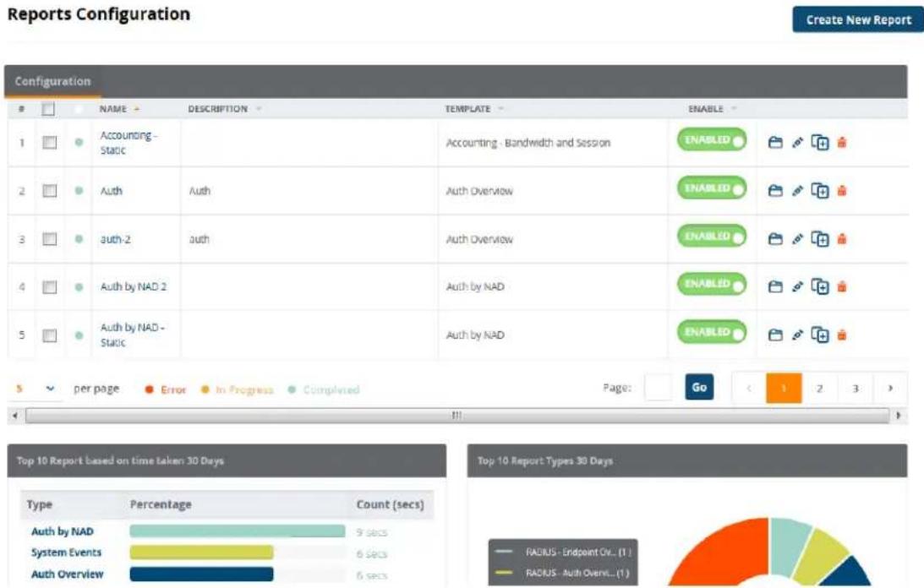This screenshot has height=588, width=924.
Task: Delete the Auth report with trash icon
Action: [842, 191]
